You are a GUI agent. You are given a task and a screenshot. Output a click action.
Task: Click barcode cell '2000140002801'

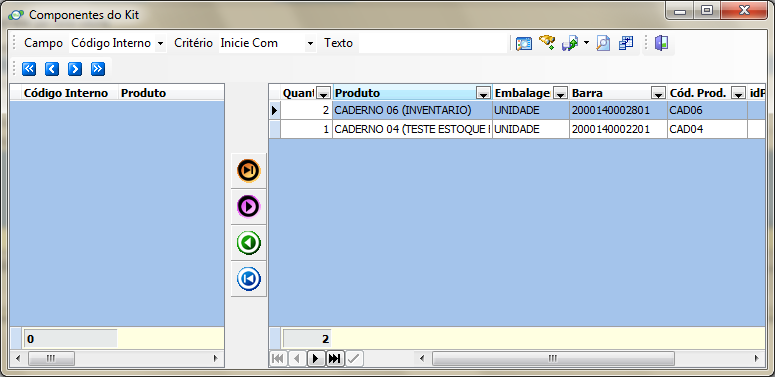click(x=618, y=110)
